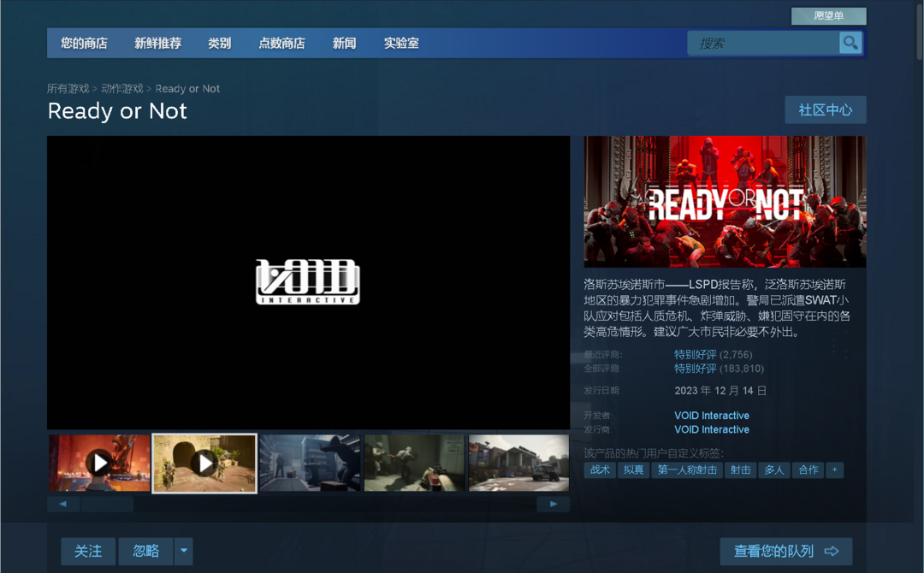Select the 战术 tag
Screen dimensions: 924x573
tap(600, 470)
